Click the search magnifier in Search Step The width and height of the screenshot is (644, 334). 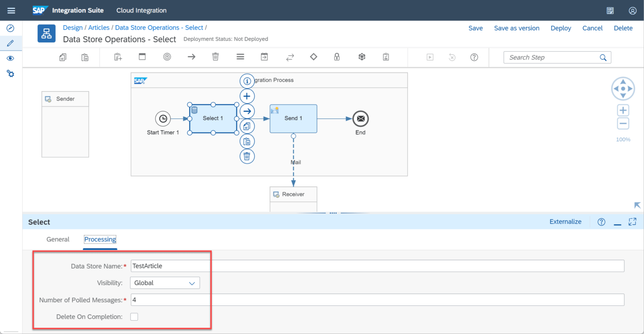pyautogui.click(x=604, y=58)
